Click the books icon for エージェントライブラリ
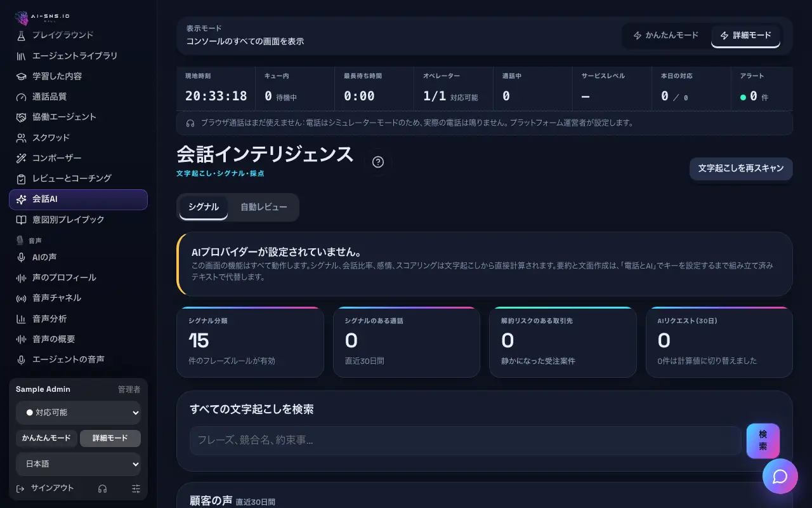Screen dimensions: 812x508 tap(21, 56)
